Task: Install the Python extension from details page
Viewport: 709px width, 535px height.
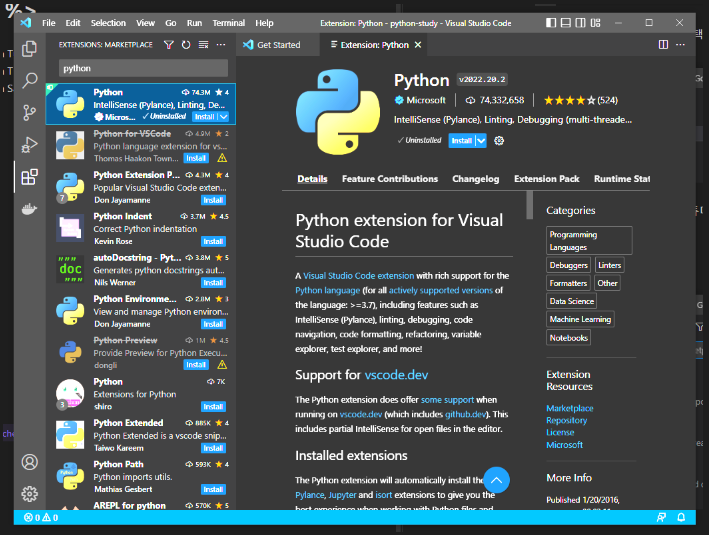Action: (x=462, y=141)
